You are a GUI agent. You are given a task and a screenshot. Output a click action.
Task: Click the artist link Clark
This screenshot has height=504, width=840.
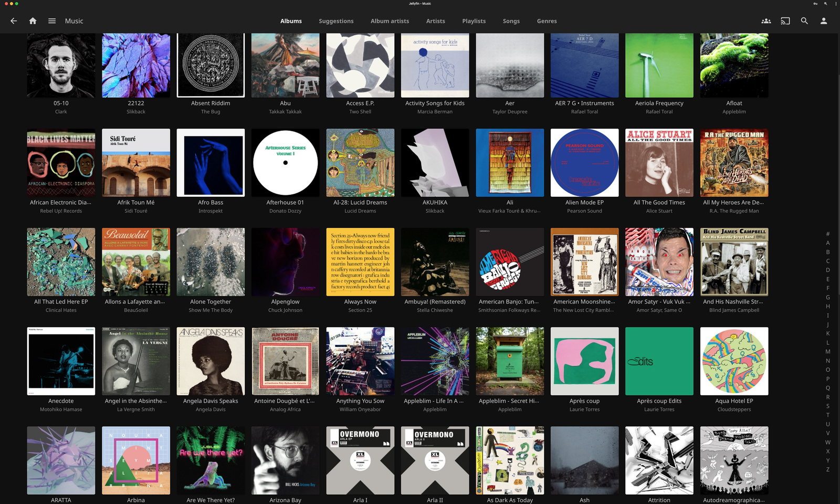61,112
